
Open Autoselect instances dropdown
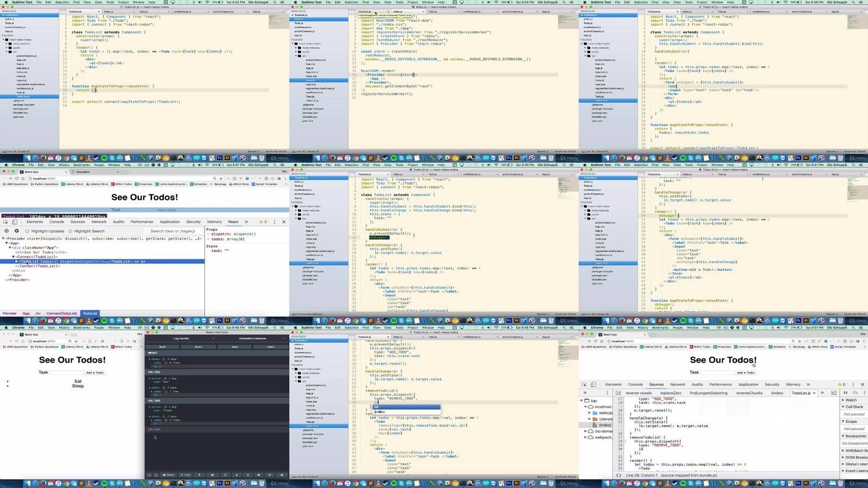coord(253,338)
